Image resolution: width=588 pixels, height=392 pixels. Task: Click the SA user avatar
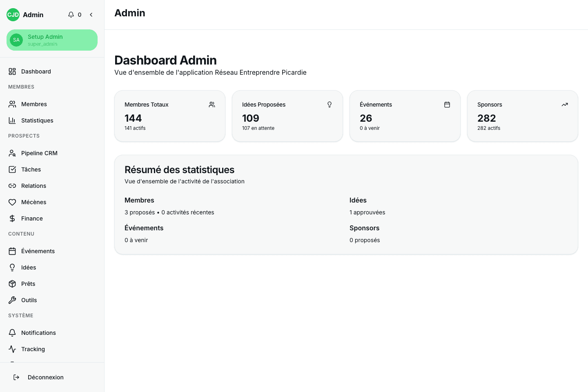point(16,40)
